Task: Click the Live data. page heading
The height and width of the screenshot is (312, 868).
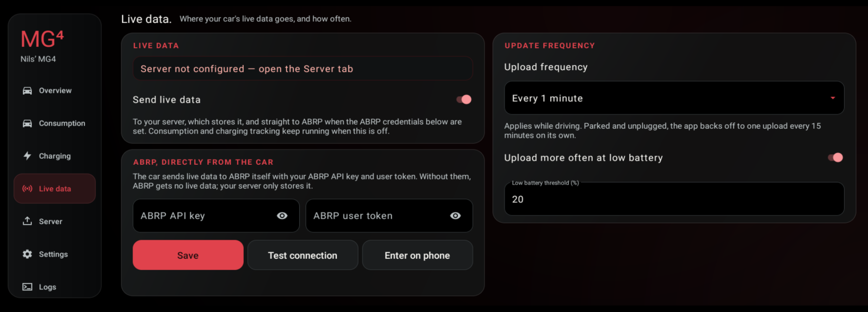Action: pos(146,19)
